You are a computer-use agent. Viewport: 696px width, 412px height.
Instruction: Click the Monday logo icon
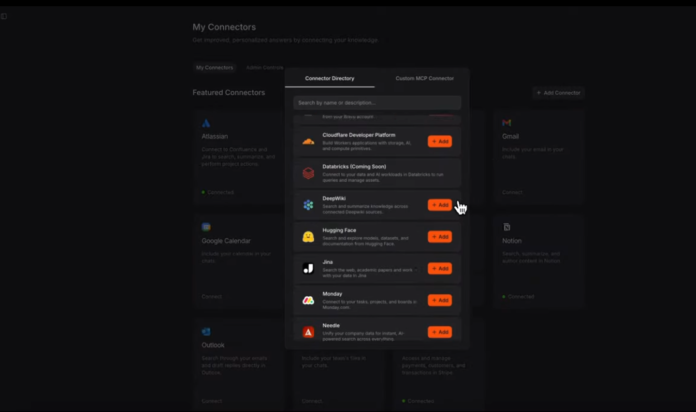point(308,301)
